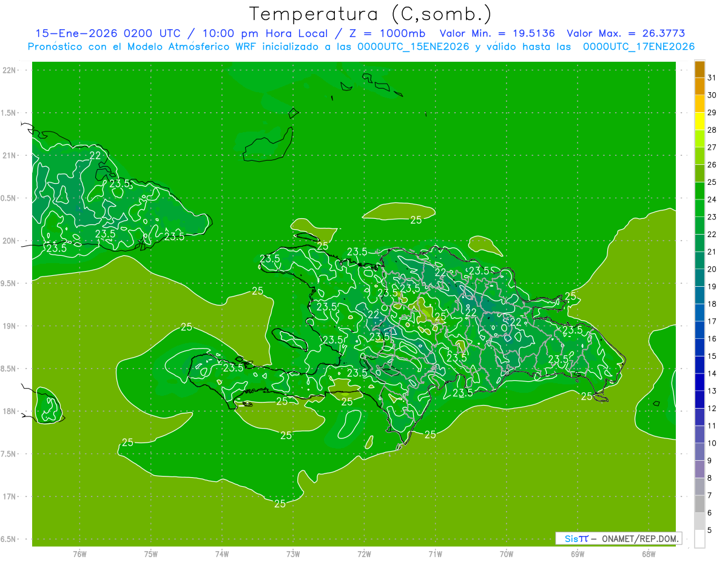This screenshot has height=562, width=728.
Task: Click the 76W longitude axis label
Action: (x=79, y=554)
